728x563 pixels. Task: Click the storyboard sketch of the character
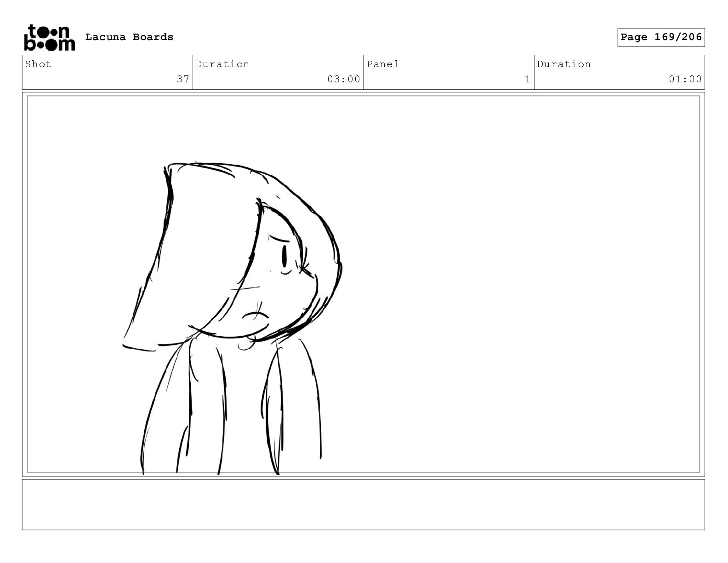[232, 317]
